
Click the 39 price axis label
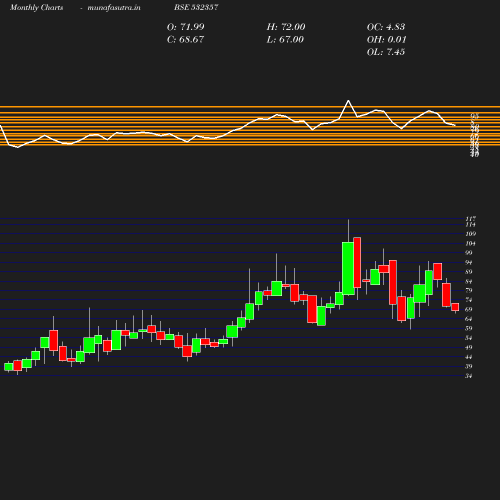(x=469, y=366)
